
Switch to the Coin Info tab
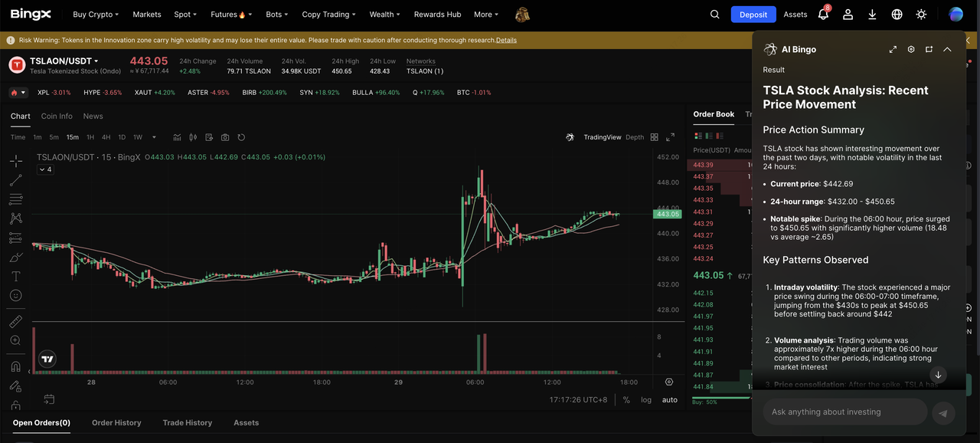pyautogui.click(x=57, y=116)
